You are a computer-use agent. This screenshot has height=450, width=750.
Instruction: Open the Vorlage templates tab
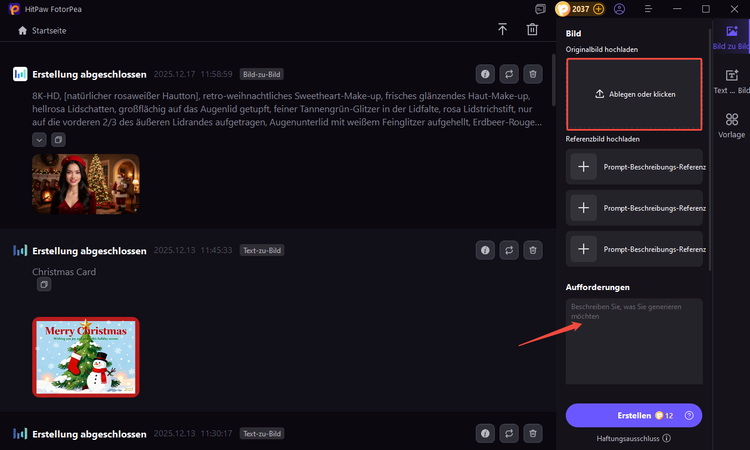[x=731, y=126]
